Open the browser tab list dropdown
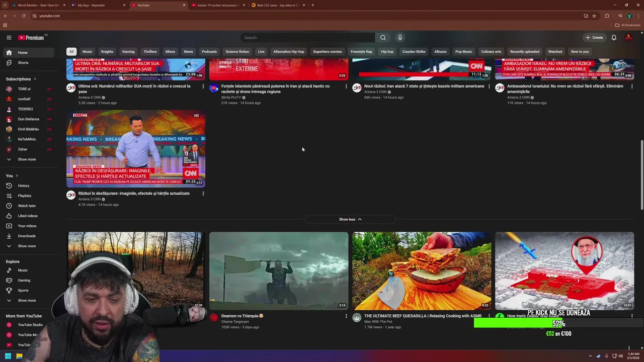This screenshot has width=644, height=362. coord(5,5)
